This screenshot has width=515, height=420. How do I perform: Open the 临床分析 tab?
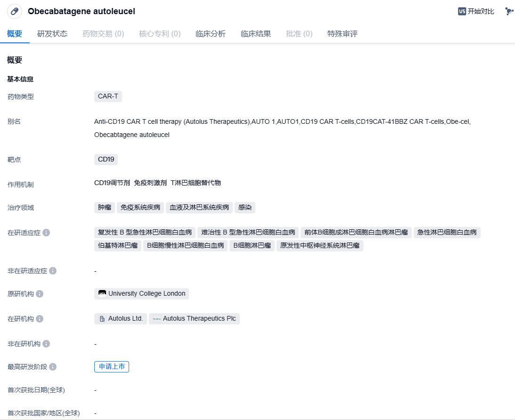(x=211, y=34)
